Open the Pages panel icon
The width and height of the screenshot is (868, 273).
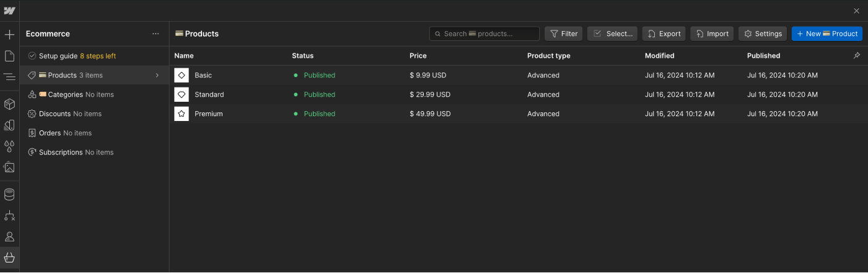(9, 56)
